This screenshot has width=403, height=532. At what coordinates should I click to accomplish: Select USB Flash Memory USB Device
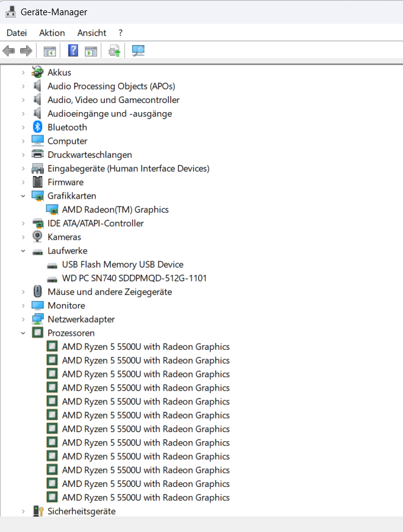[123, 264]
